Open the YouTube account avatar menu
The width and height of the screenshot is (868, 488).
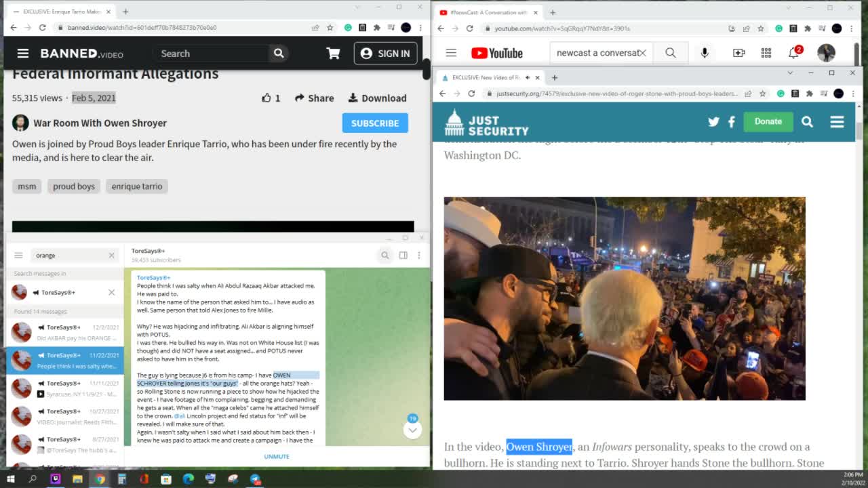(826, 53)
